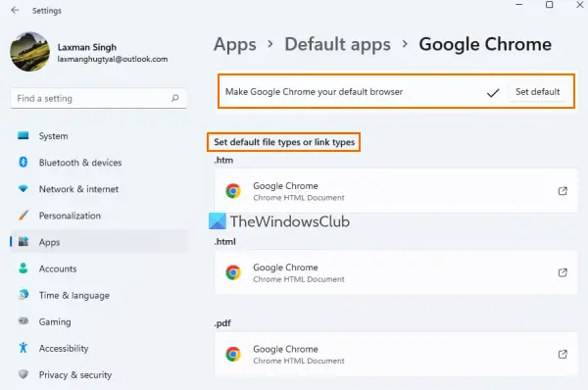Click the Chrome icon in .pdf row
588x390 pixels.
point(233,355)
